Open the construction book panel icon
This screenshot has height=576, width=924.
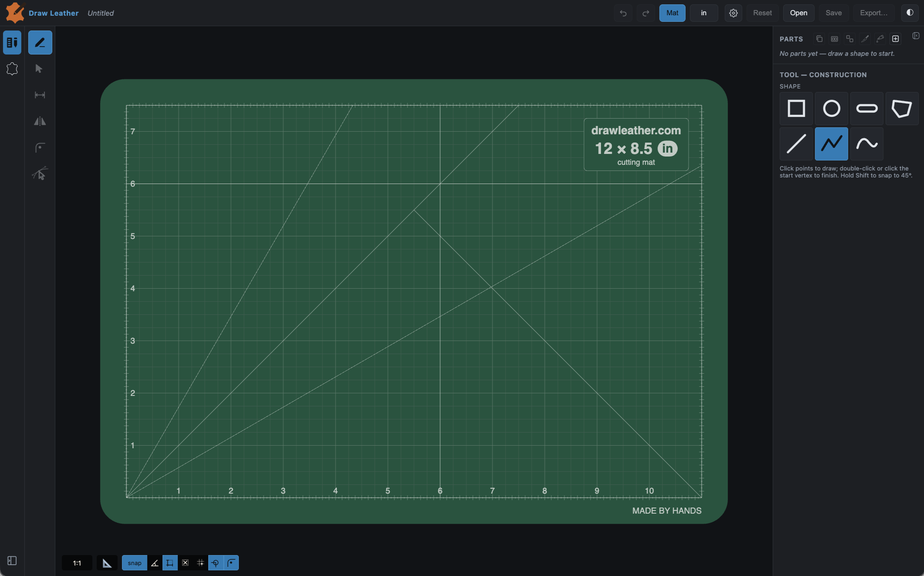(12, 43)
